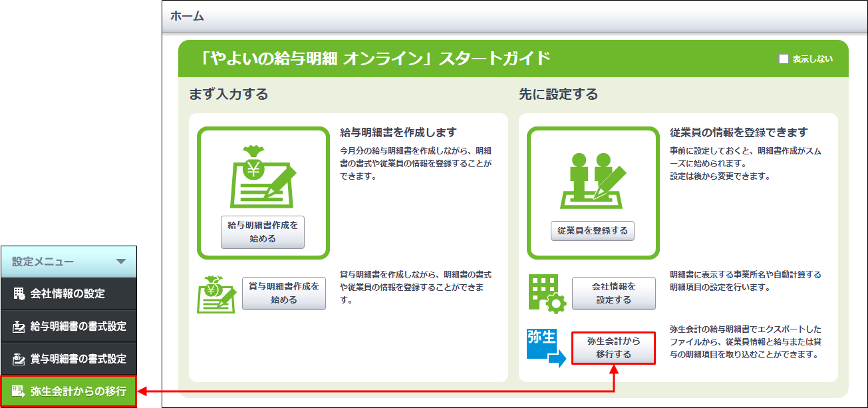Click the まず入力する heading
Viewport: 868px width, 408px height.
click(x=229, y=94)
